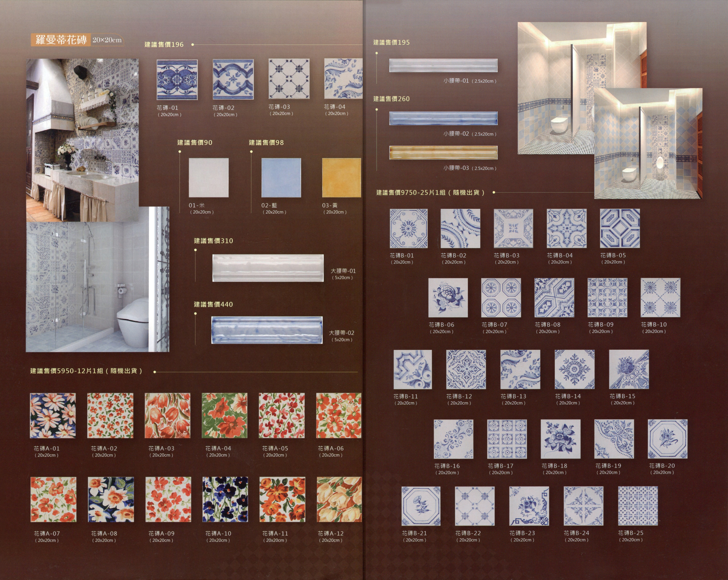Click the 大腰帶-01 white border strip
This screenshot has height=580, width=728.
pos(268,268)
